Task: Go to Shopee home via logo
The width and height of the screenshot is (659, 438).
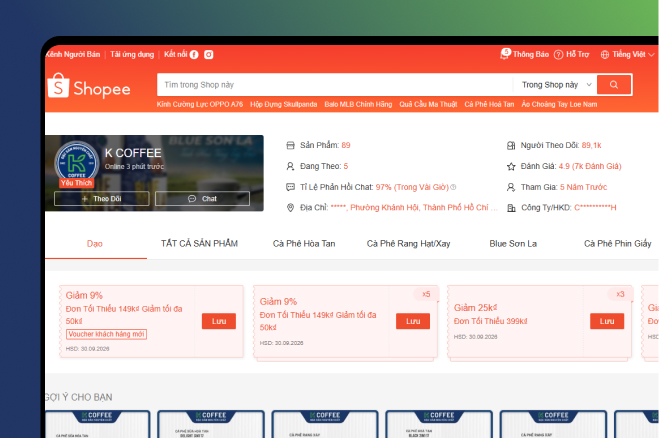Action: [89, 86]
